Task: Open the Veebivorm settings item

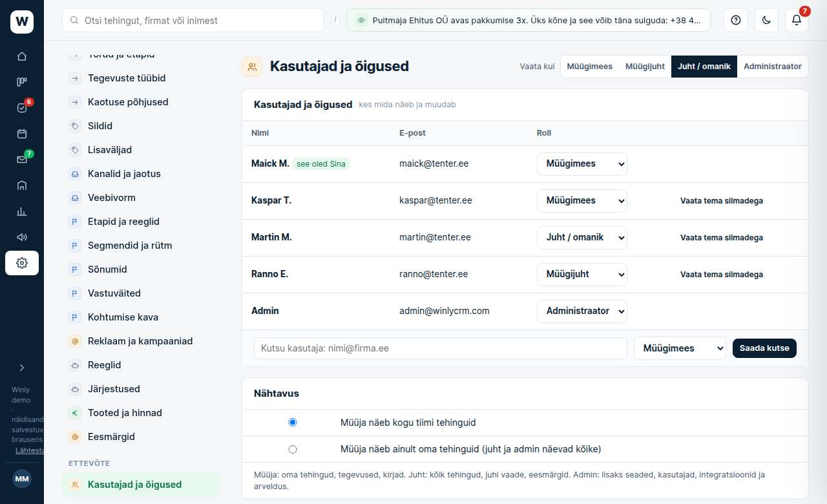Action: coord(141,198)
